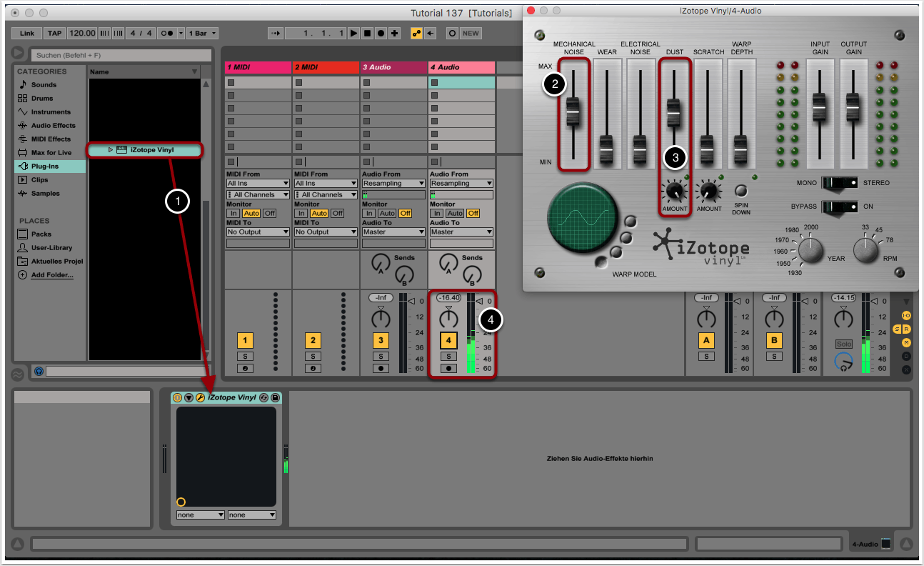Expand the iZotope Vinyl browser entry
The image size is (924, 566).
(111, 150)
